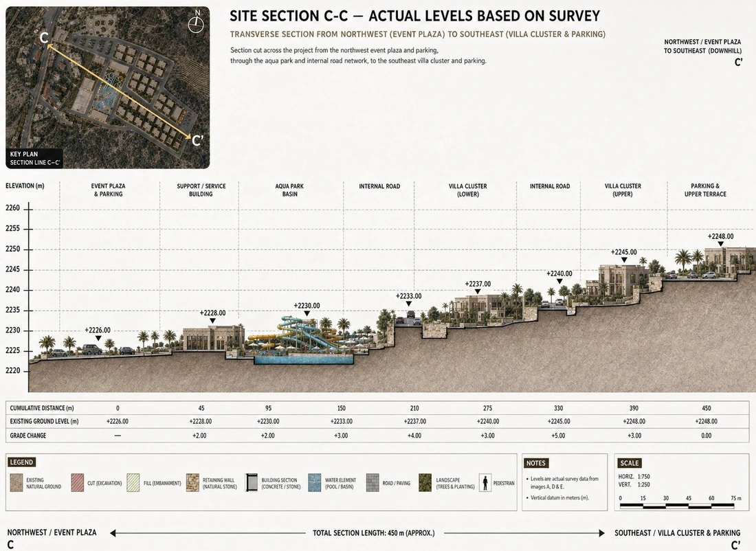Click table cell +2237.00 in ground level row
The image size is (756, 551).
[x=414, y=421]
